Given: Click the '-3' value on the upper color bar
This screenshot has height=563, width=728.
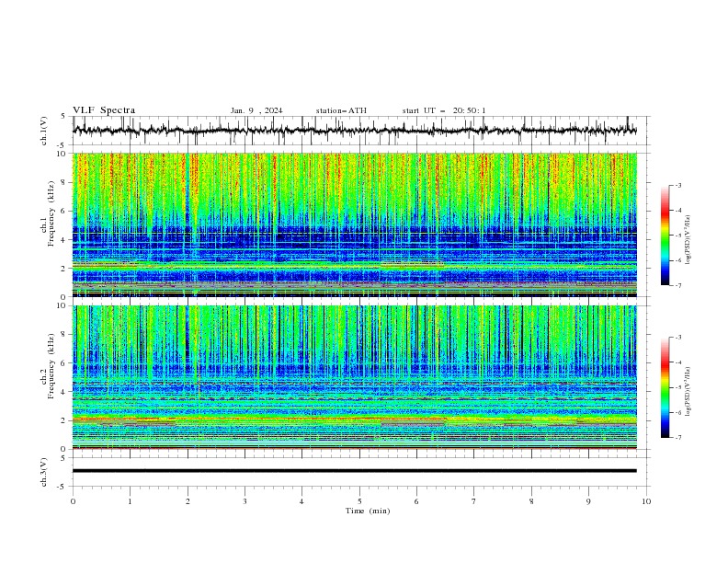Looking at the screenshot, I should click(678, 185).
